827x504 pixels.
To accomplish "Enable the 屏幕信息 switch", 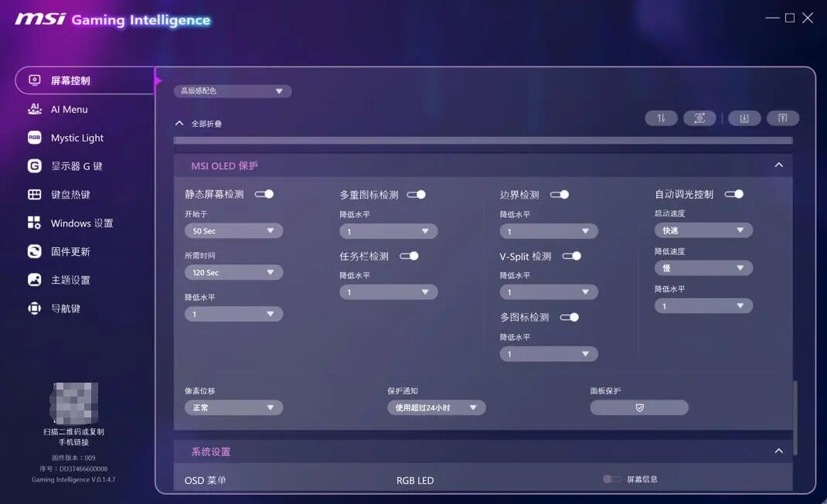I will coord(612,479).
